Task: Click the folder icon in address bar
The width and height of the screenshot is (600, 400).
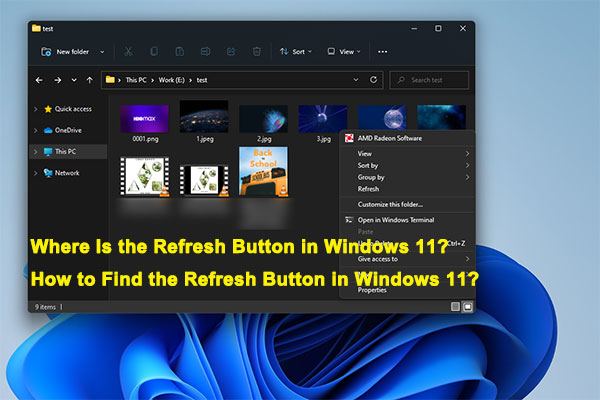Action: [x=110, y=80]
